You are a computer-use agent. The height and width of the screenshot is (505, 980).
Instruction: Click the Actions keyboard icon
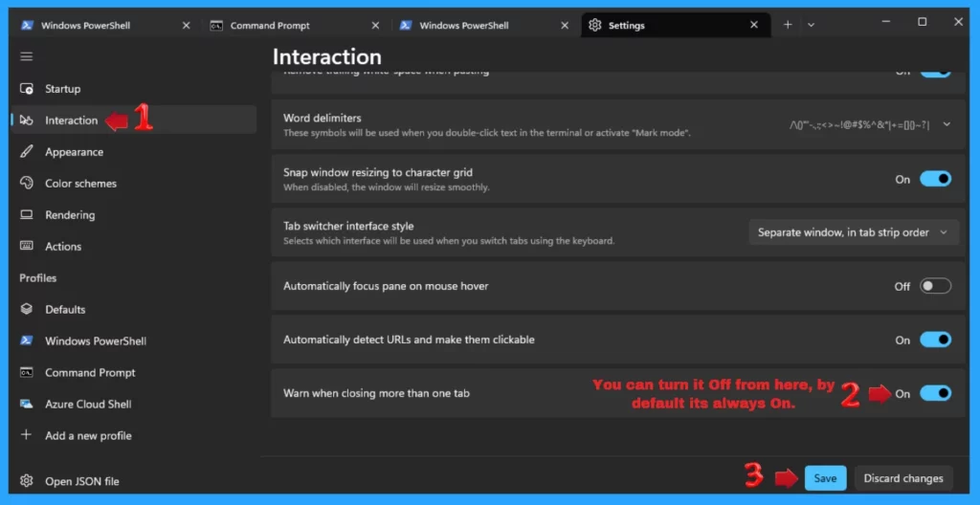click(26, 246)
